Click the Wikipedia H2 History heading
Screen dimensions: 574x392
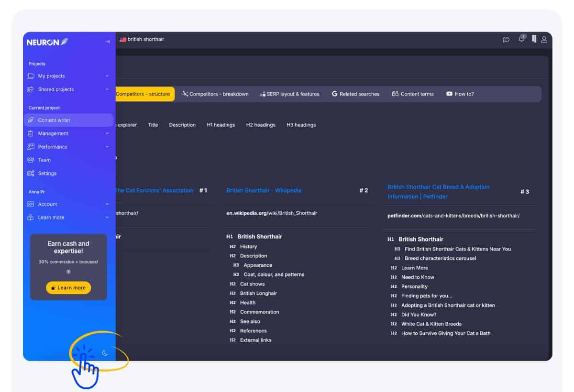(x=248, y=247)
